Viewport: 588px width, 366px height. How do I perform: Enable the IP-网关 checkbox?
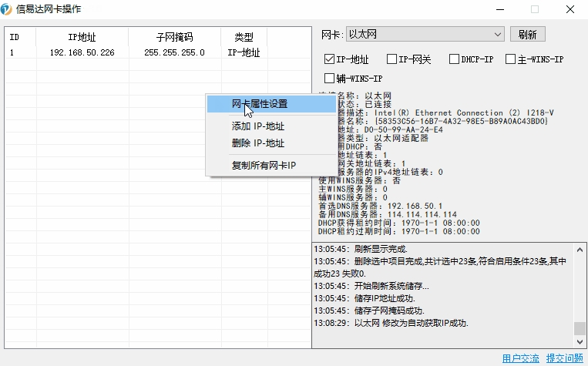point(392,59)
